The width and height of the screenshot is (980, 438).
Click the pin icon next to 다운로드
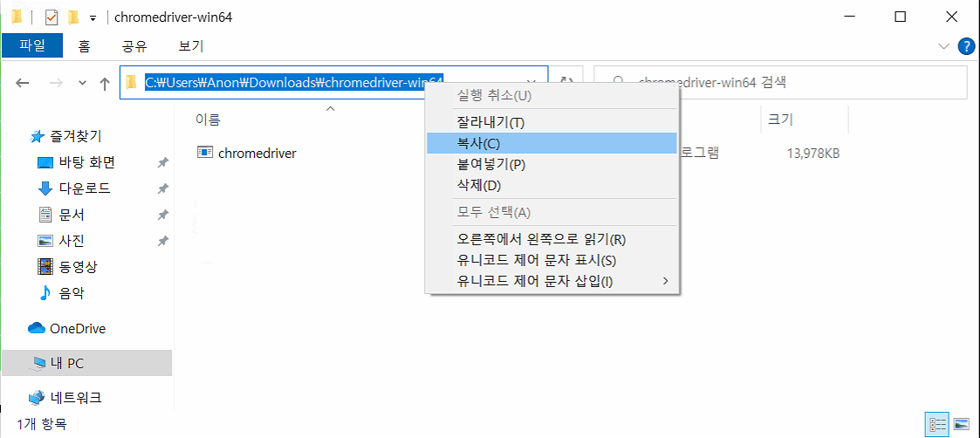pyautogui.click(x=162, y=189)
